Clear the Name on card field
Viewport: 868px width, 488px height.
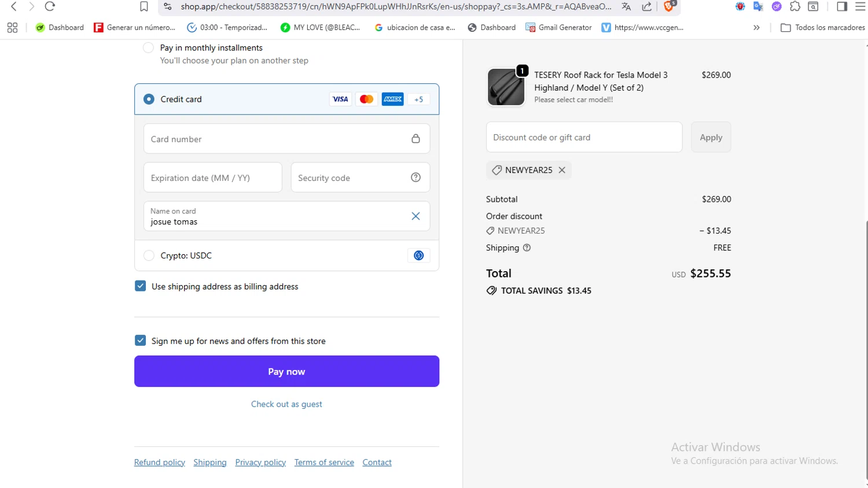coord(415,216)
